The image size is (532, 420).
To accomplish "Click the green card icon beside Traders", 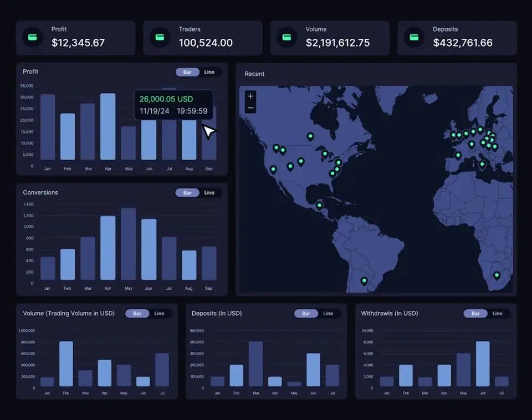I will [160, 37].
